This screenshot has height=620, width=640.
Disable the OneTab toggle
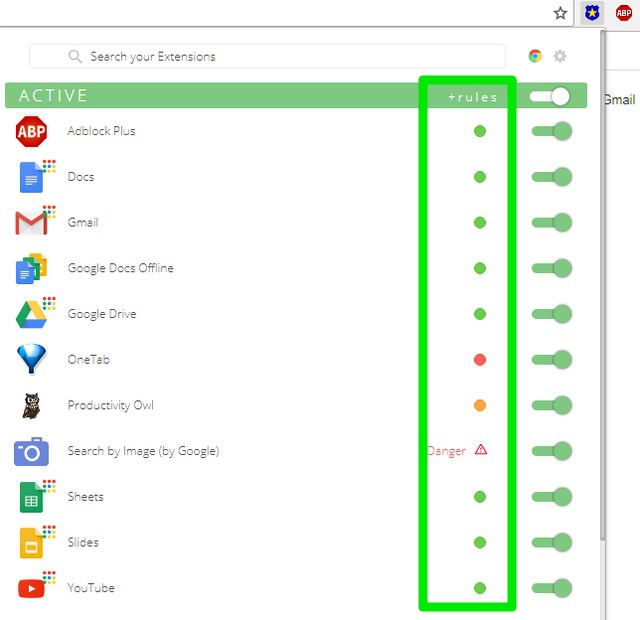coord(552,360)
